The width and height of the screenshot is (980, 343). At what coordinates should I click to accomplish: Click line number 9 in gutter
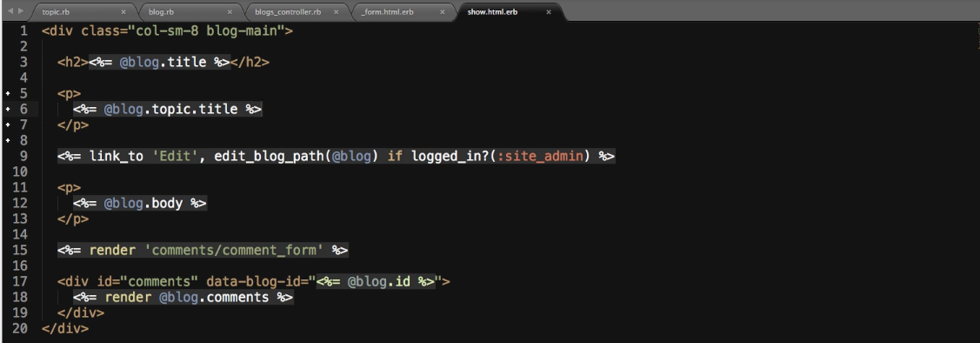pyautogui.click(x=23, y=156)
